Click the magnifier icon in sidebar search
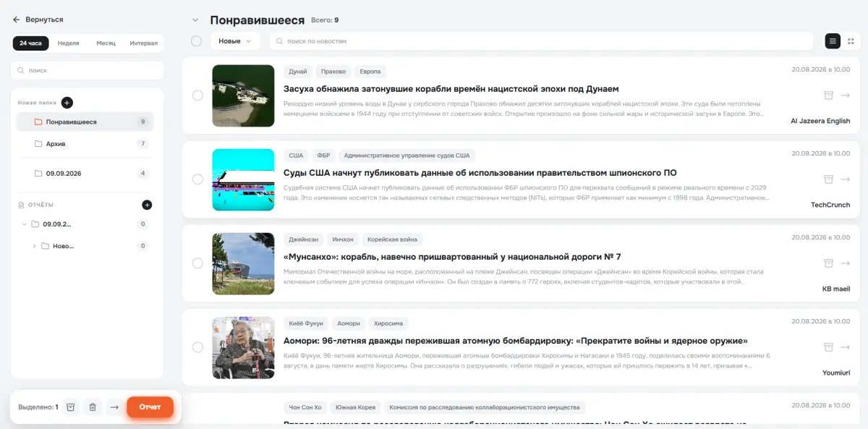 point(21,70)
